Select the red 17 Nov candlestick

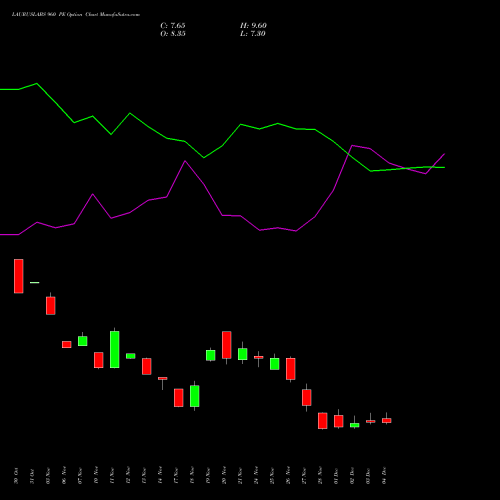coord(179,398)
